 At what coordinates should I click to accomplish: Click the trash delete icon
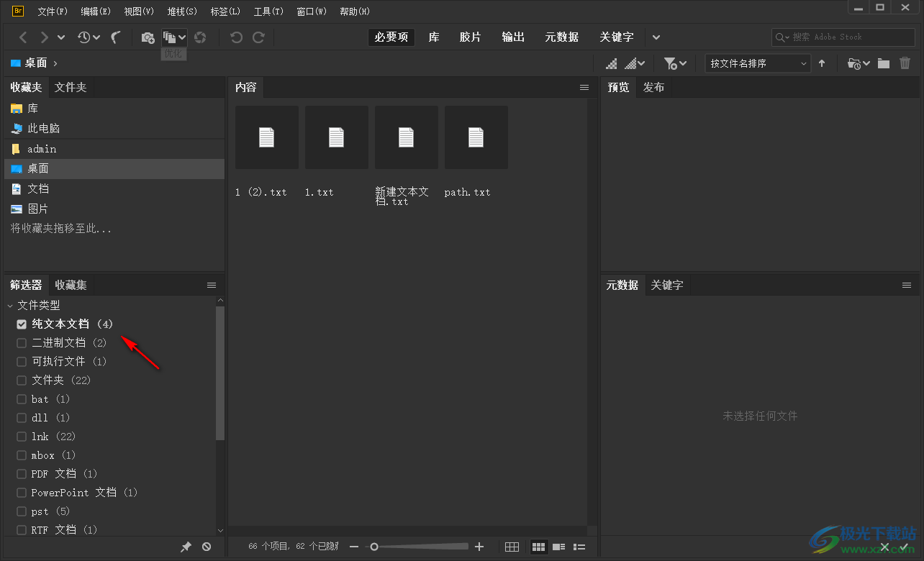(x=905, y=63)
